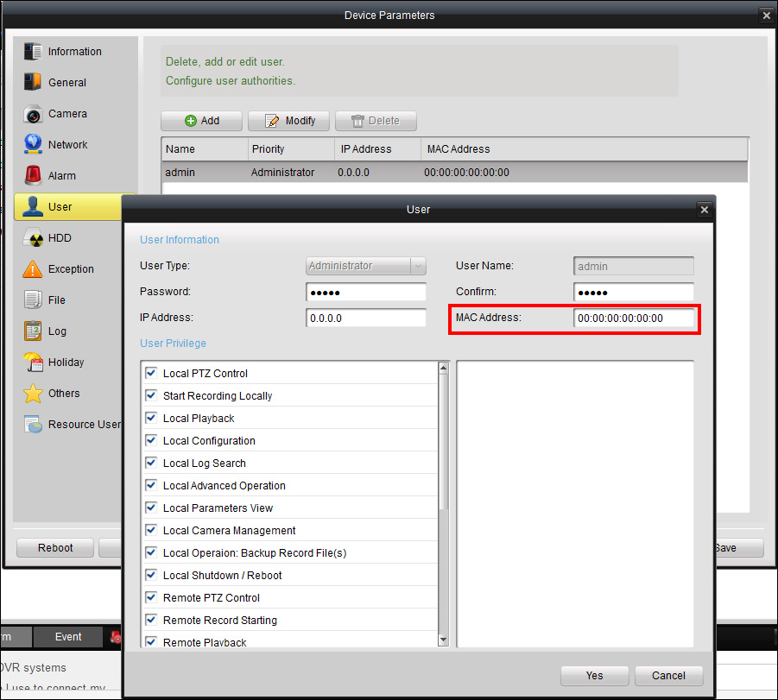Viewport: 778px width, 700px height.
Task: Open the Information section icon
Action: [33, 51]
